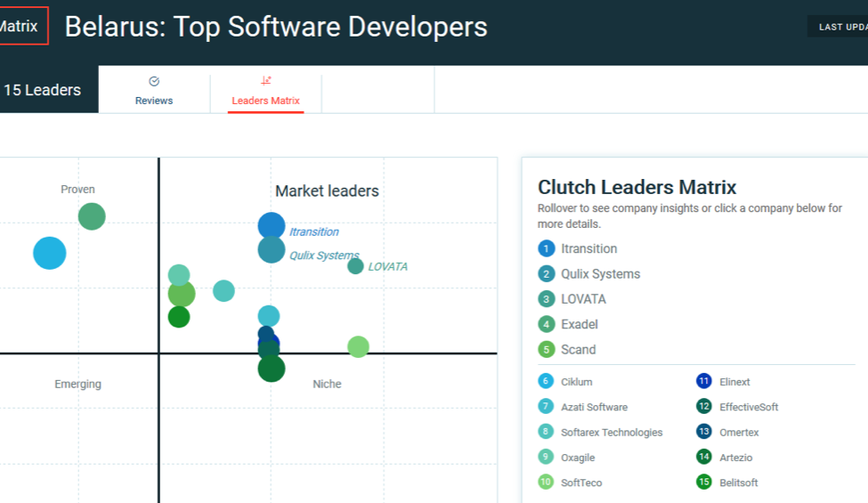Click the Leaders Matrix tab chart icon
The image size is (868, 503).
pyautogui.click(x=265, y=81)
